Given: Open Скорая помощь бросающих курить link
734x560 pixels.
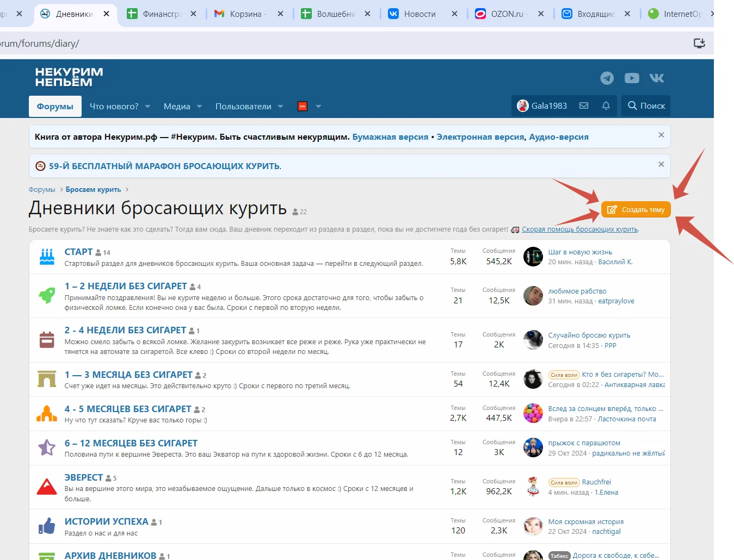Looking at the screenshot, I should pyautogui.click(x=580, y=229).
